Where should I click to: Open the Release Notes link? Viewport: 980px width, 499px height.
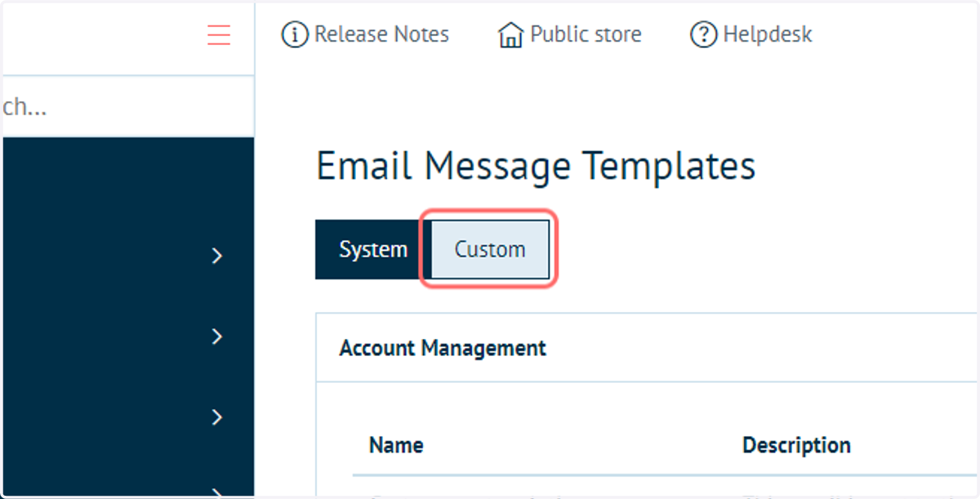click(381, 34)
